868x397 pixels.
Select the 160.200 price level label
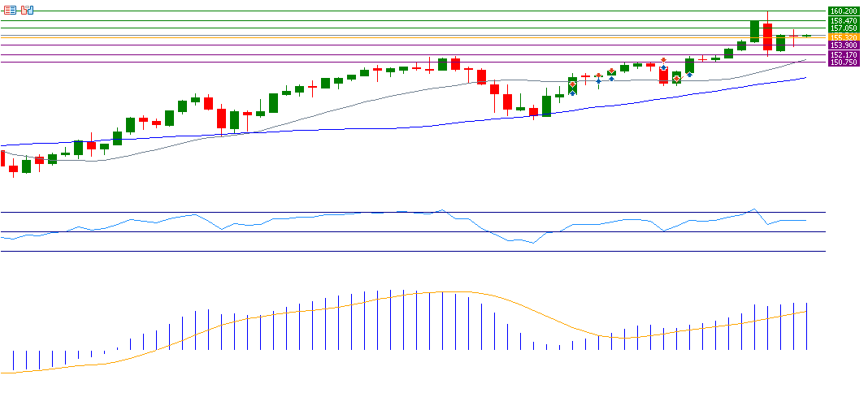click(844, 11)
